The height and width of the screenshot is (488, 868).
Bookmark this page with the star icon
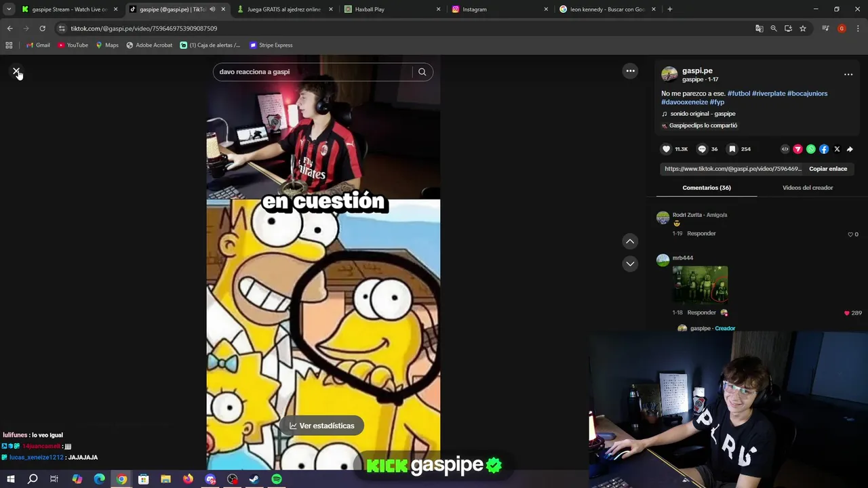tap(803, 28)
